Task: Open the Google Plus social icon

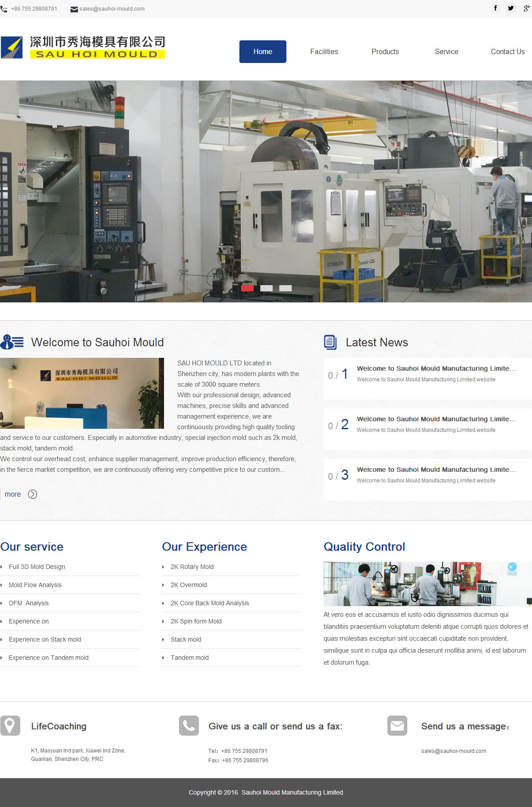Action: coord(526,8)
